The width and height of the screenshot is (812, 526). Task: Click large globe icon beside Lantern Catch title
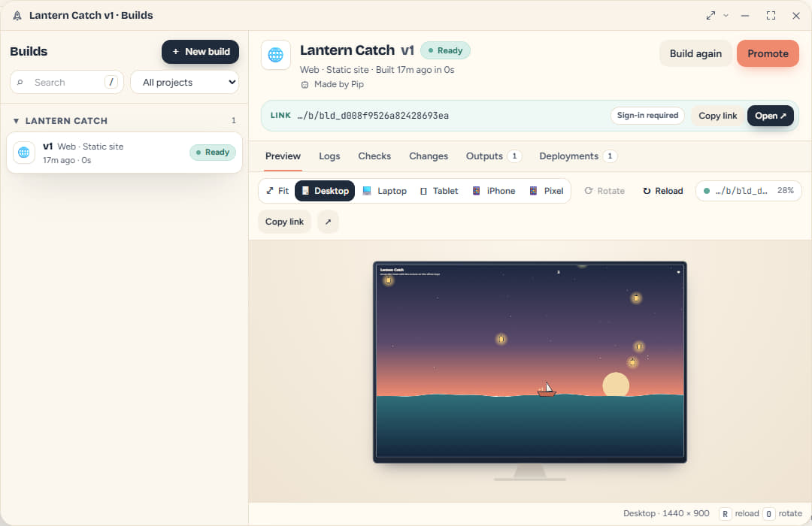tap(275, 54)
